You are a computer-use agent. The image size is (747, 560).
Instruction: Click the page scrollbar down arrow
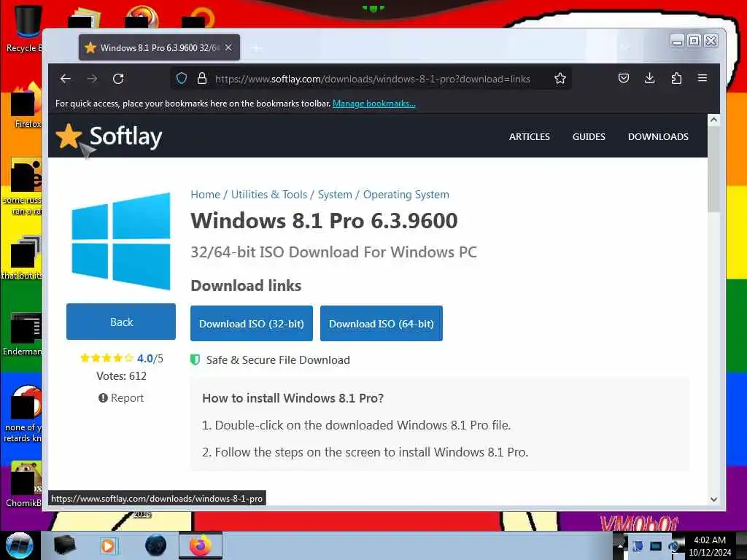pos(713,499)
